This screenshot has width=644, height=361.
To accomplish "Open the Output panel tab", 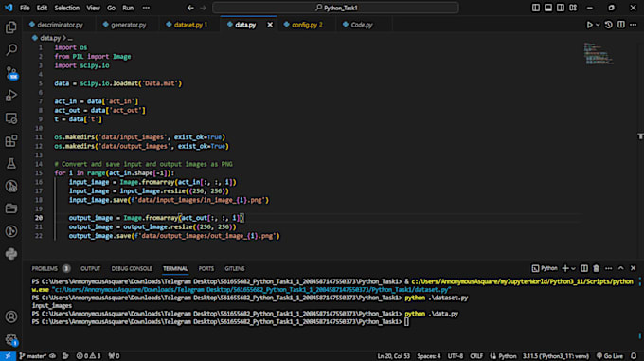I will pyautogui.click(x=90, y=268).
